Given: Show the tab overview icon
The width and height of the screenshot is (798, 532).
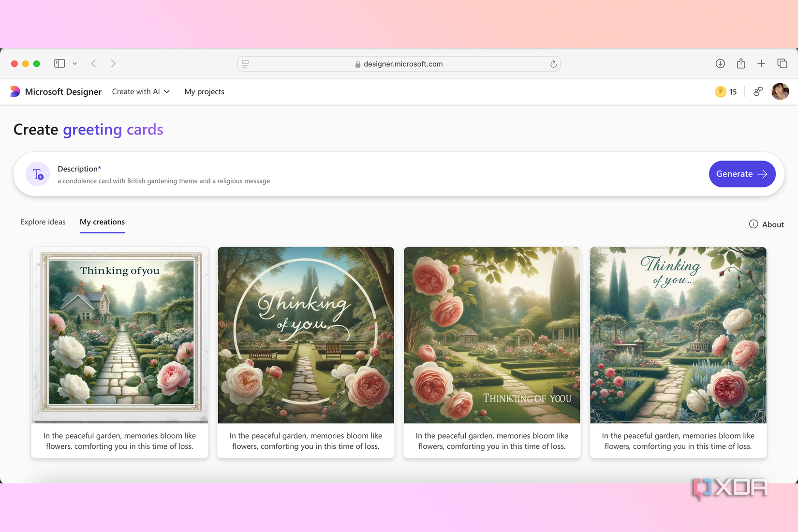Looking at the screenshot, I should click(x=782, y=63).
